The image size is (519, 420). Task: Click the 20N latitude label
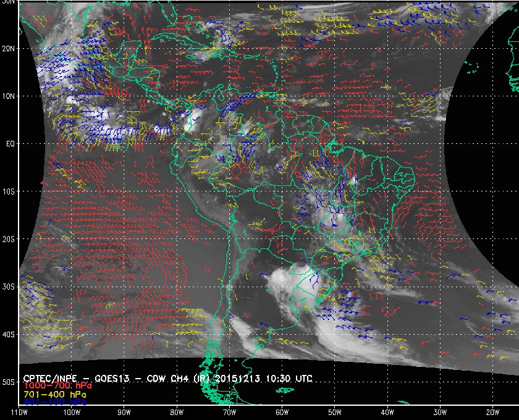click(x=9, y=48)
